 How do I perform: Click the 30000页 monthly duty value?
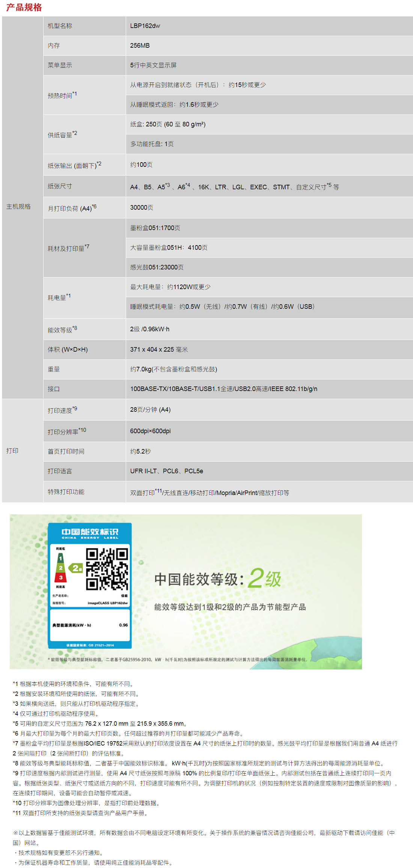point(142,207)
